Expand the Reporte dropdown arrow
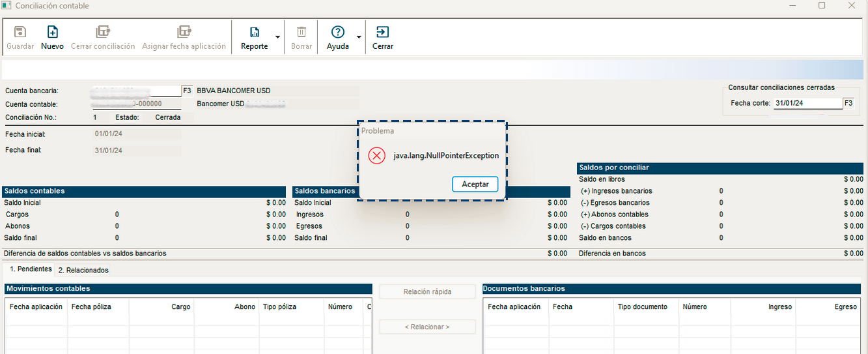This screenshot has width=868, height=354. (278, 37)
